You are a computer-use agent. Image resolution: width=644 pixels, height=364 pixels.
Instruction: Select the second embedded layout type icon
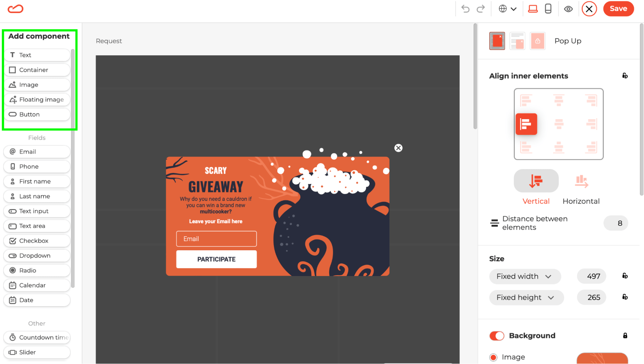[517, 41]
